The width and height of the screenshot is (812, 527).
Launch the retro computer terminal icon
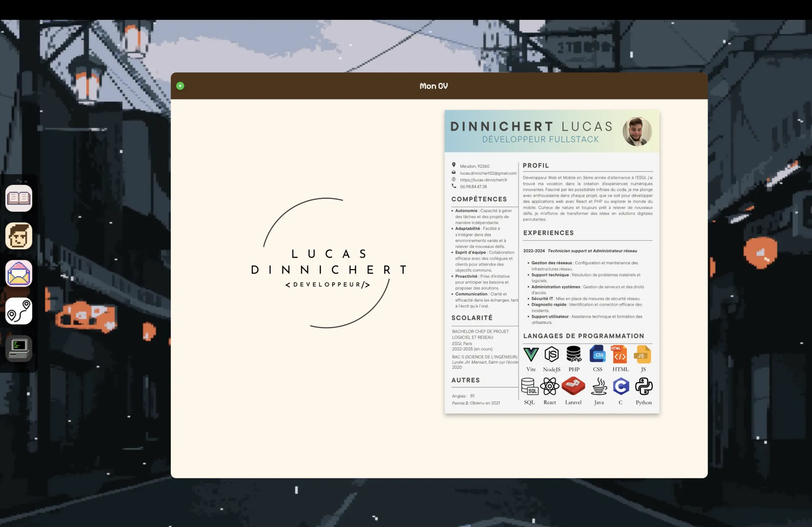[x=19, y=349]
